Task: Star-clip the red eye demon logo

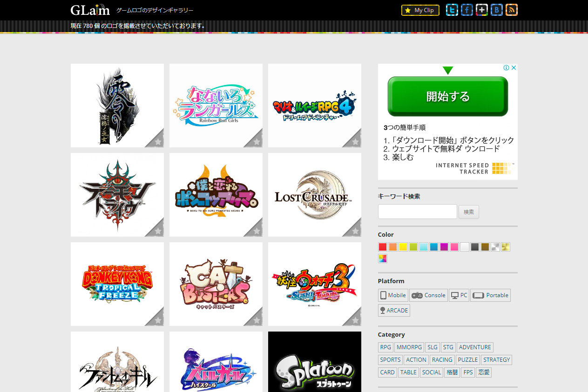Action: (157, 230)
